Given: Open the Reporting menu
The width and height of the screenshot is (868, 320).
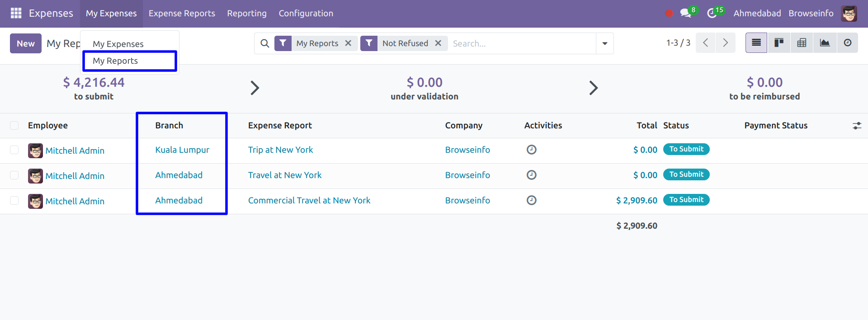Looking at the screenshot, I should point(246,14).
